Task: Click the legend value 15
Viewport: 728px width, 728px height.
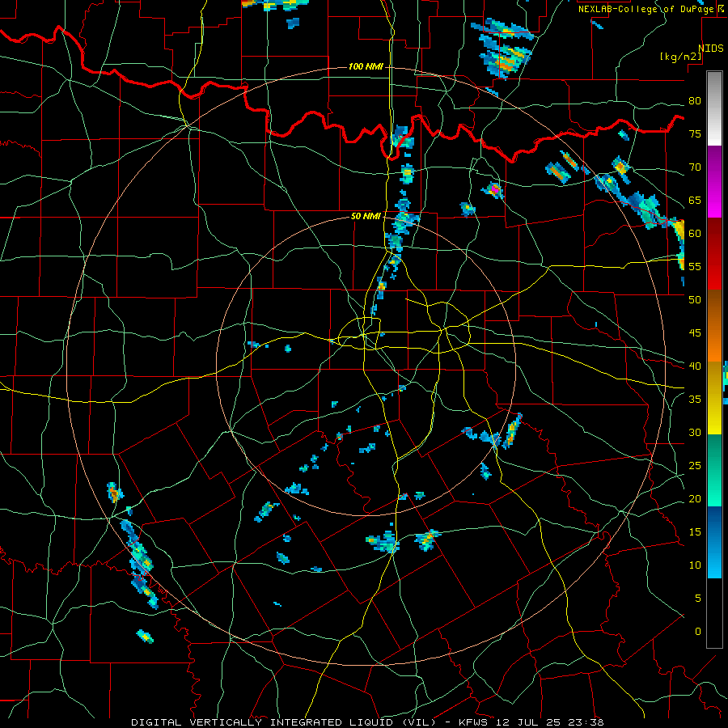Action: click(x=695, y=532)
